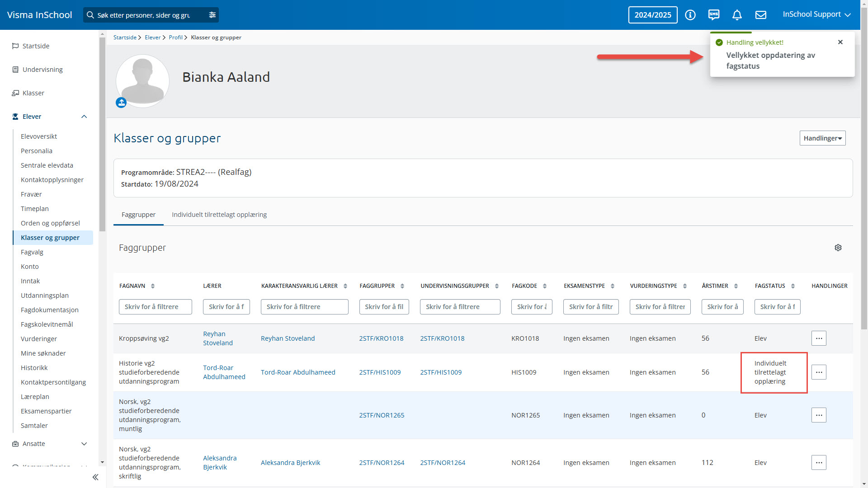This screenshot has width=868, height=488.
Task: Open Faggrupper table settings gear
Action: click(x=838, y=248)
